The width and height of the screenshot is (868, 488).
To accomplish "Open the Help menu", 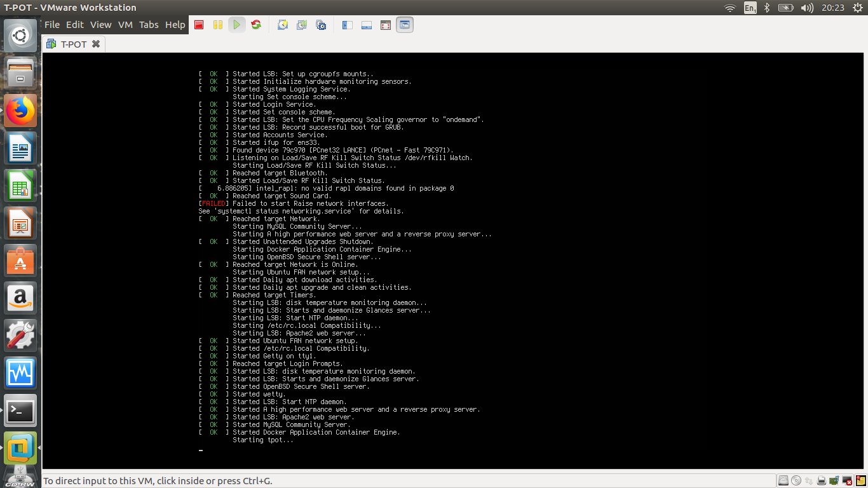I will point(175,25).
